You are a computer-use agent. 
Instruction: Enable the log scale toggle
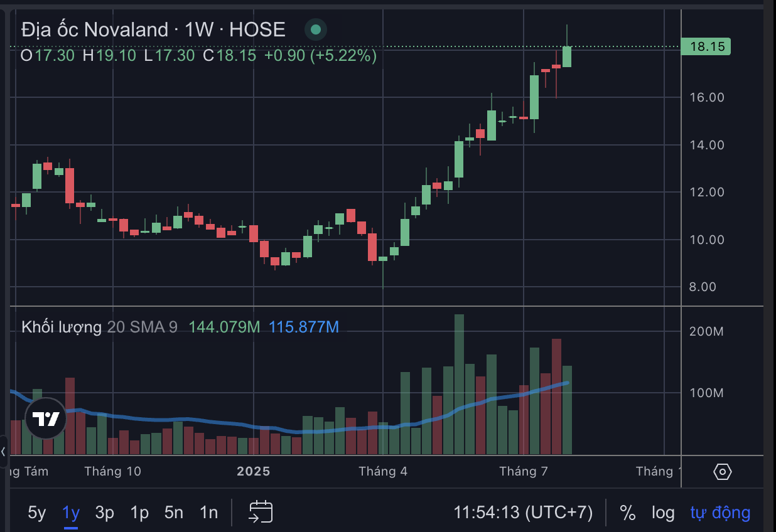click(x=662, y=513)
